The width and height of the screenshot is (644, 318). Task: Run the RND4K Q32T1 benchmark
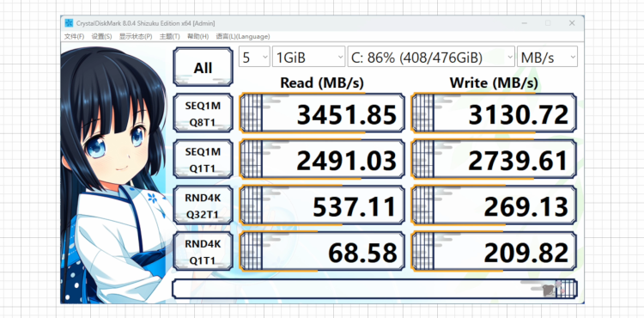pyautogui.click(x=203, y=205)
